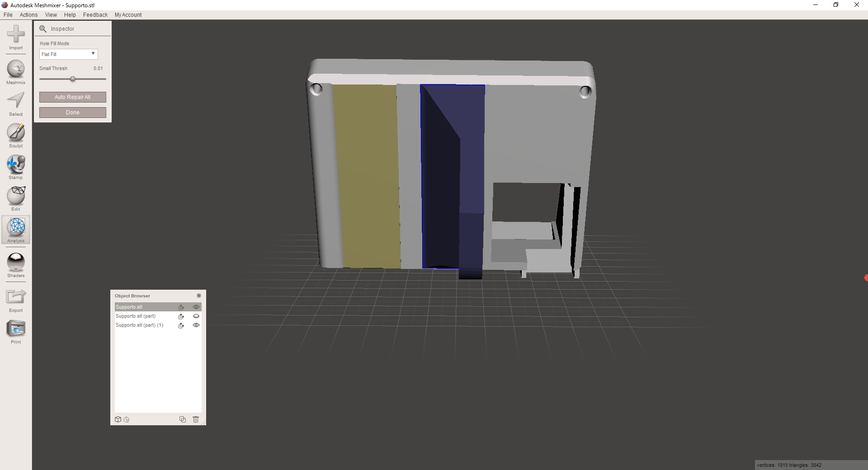Click the Export icon
This screenshot has width=868, height=470.
(16, 297)
